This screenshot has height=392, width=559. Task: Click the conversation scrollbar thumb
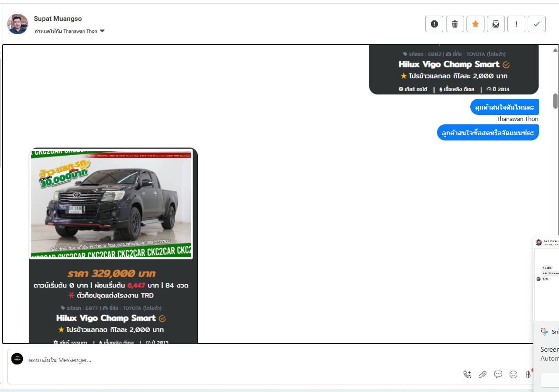[x=555, y=101]
